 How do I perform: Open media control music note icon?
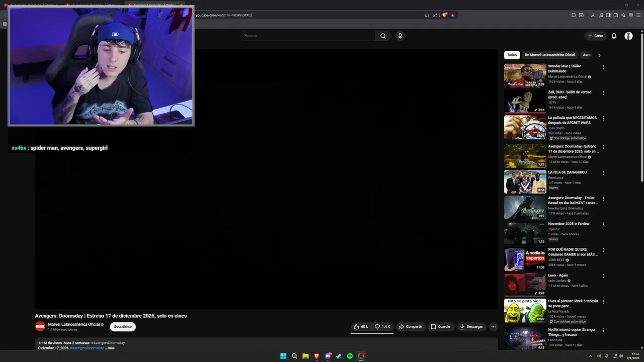601,15
